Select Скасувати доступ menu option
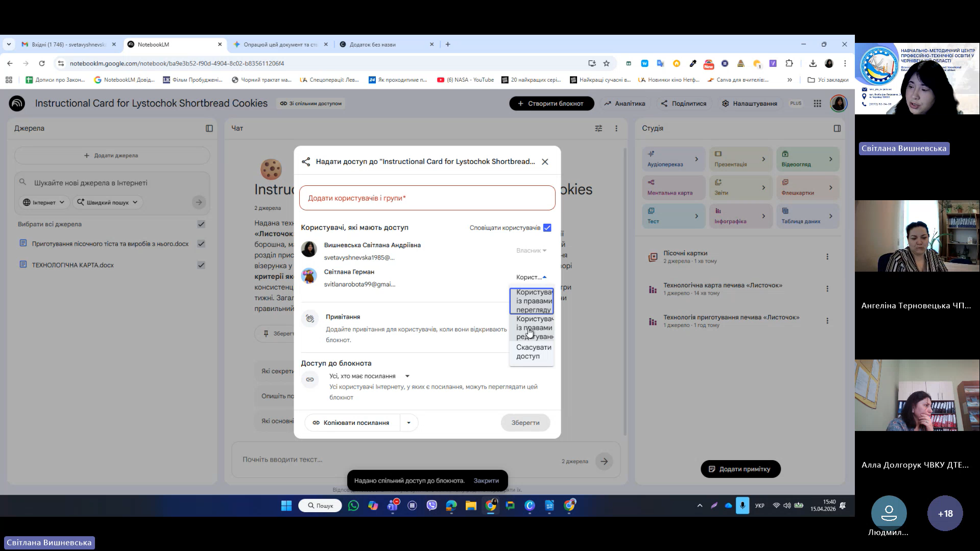The image size is (980, 551). 532,352
